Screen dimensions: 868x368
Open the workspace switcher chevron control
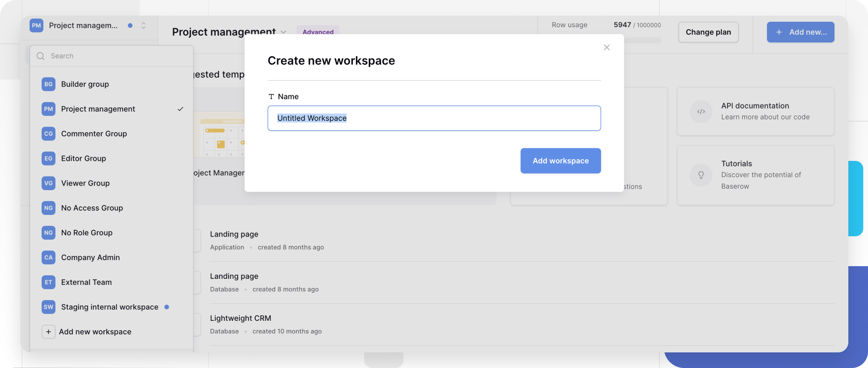143,25
